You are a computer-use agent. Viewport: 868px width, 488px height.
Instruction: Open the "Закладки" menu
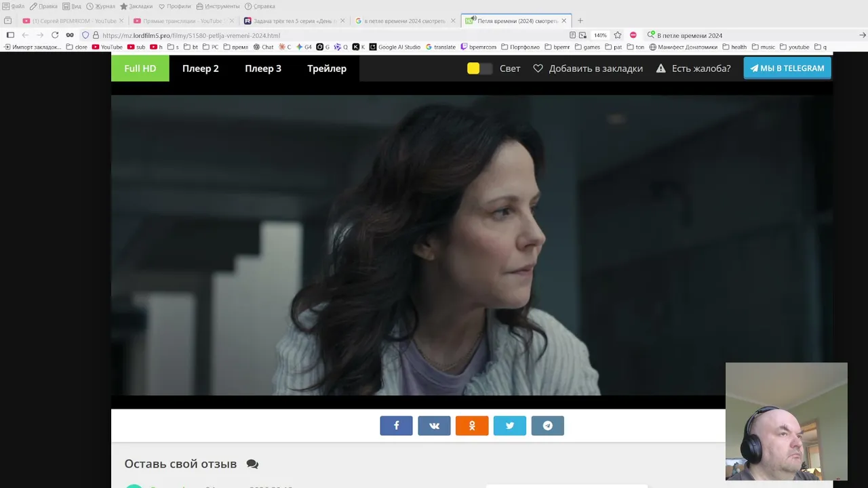tap(137, 6)
